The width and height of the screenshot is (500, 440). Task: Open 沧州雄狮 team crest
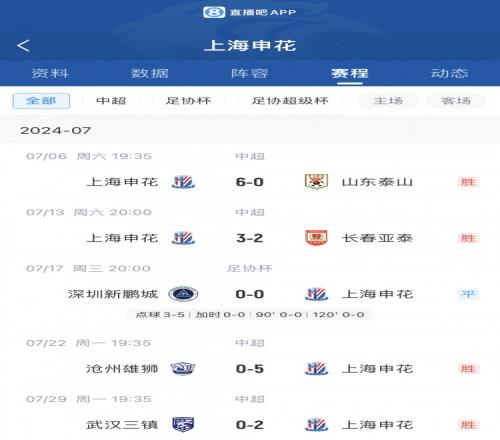183,369
